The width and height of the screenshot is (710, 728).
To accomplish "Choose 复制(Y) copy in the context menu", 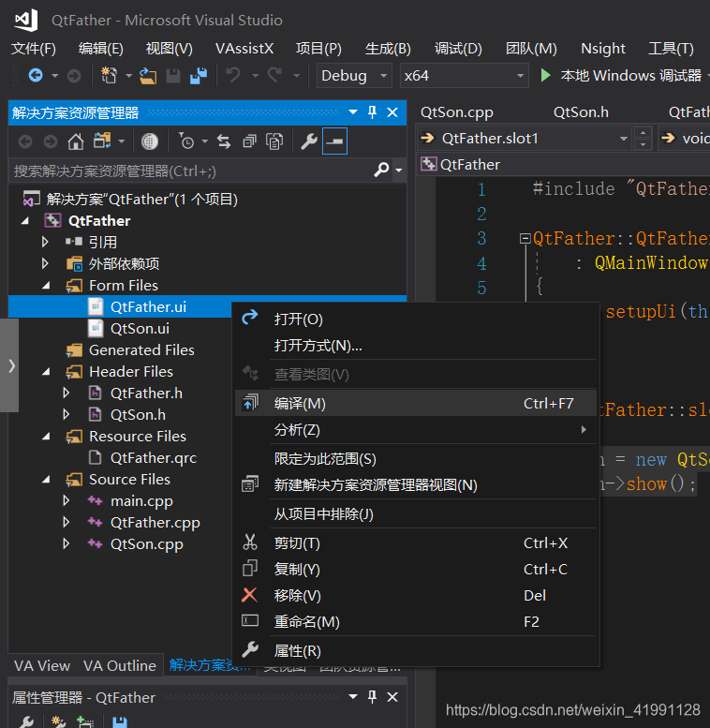I will 416,570.
